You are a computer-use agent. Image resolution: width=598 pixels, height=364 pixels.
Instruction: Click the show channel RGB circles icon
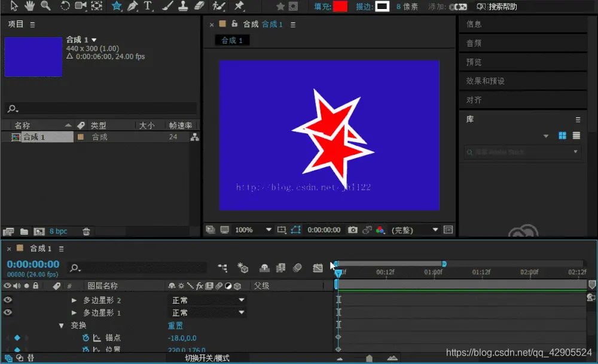click(380, 230)
